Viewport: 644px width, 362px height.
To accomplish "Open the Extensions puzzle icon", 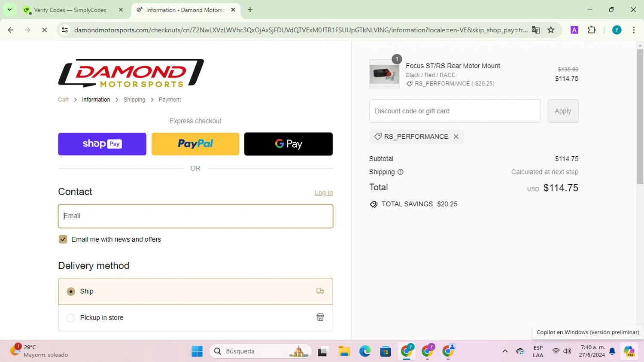I will pos(592,30).
